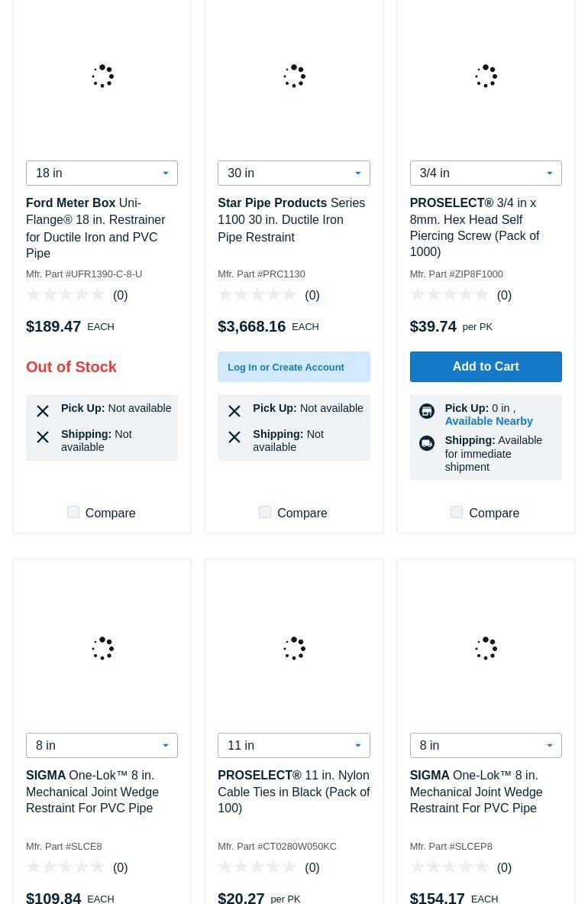588x904 pixels.
Task: Click pick up unavailable X icon for Star Pipe Products
Action: click(x=234, y=411)
